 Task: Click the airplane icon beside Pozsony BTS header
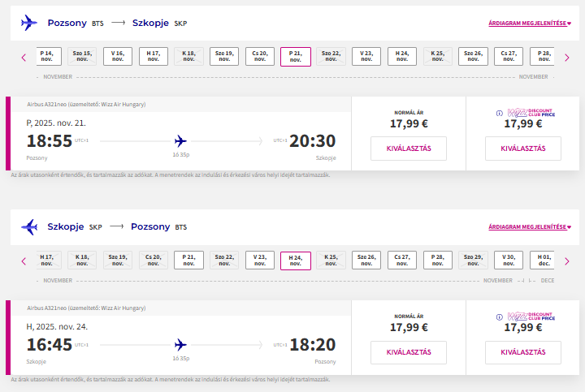point(29,24)
